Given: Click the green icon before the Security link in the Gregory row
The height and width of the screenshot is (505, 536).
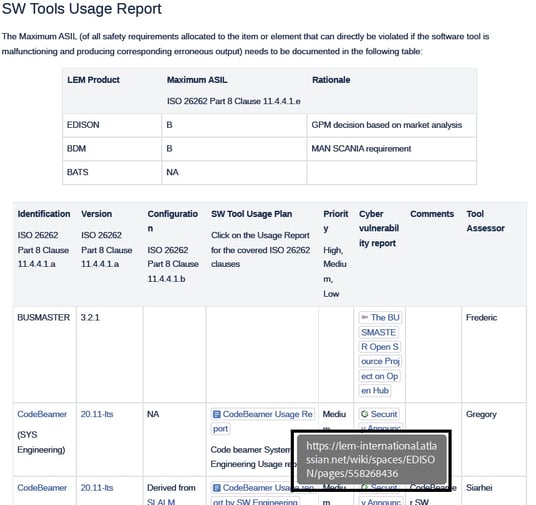Looking at the screenshot, I should (364, 414).
